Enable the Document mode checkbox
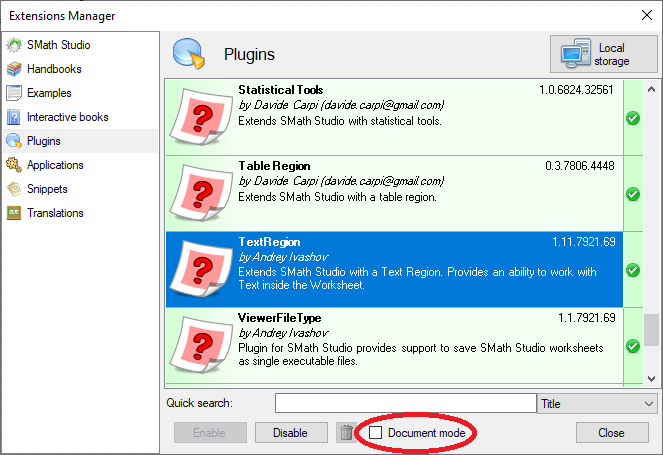This screenshot has height=455, width=663. pyautogui.click(x=376, y=433)
